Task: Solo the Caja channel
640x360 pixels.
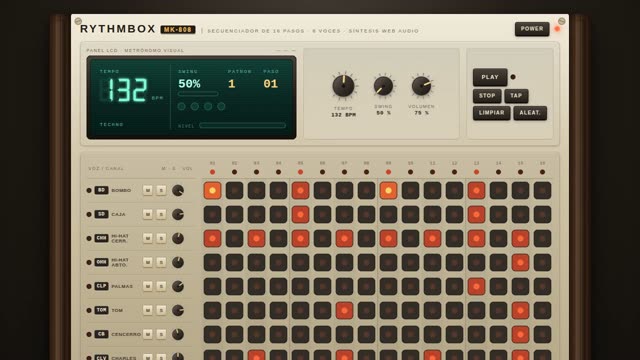Action: [161, 214]
